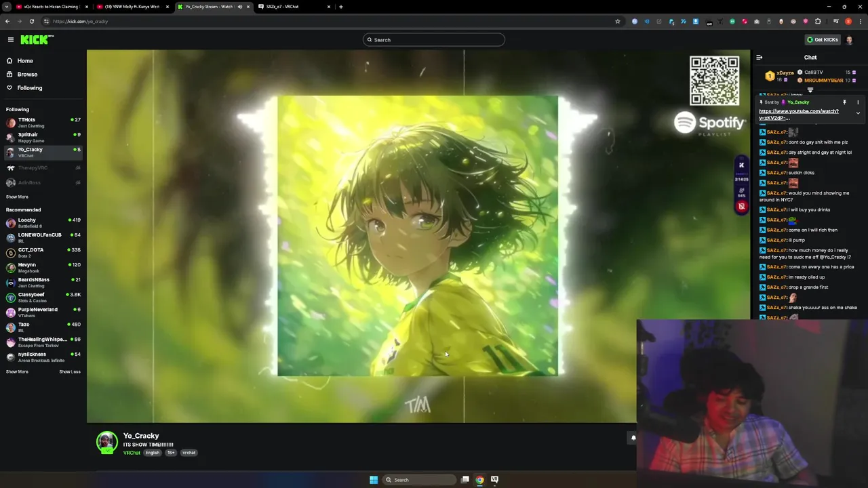Viewport: 868px width, 488px height.
Task: Bookmark this page with star icon
Action: click(617, 22)
